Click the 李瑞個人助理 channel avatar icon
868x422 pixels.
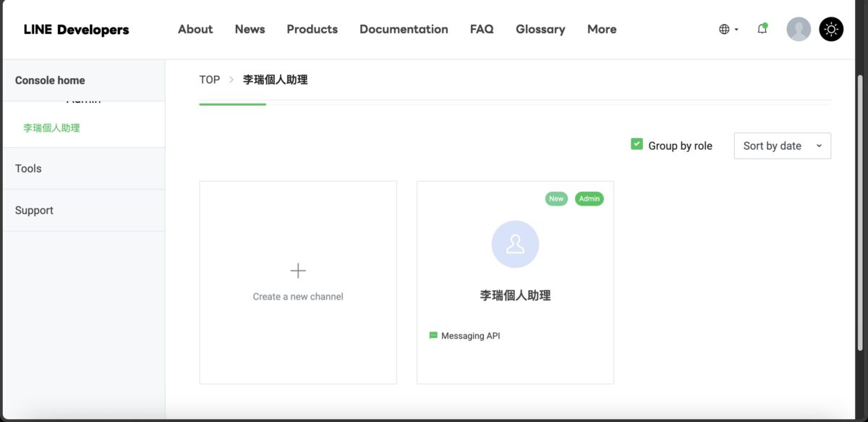(515, 244)
